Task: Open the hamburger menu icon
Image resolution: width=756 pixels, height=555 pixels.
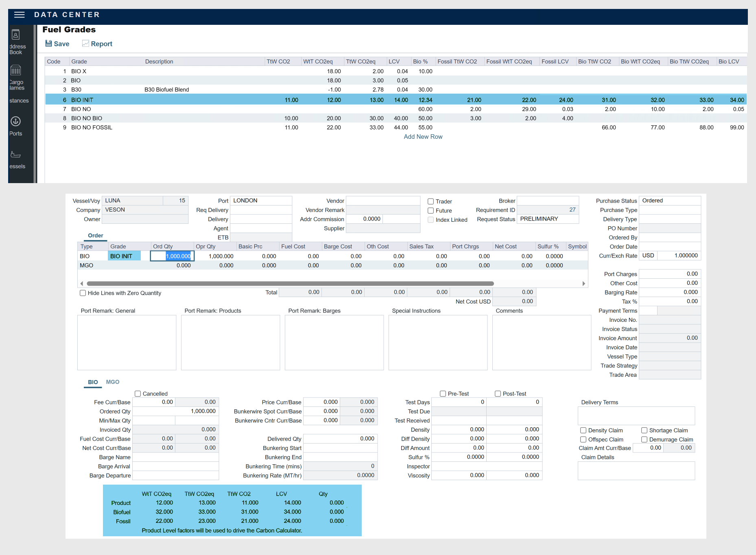Action: (19, 15)
